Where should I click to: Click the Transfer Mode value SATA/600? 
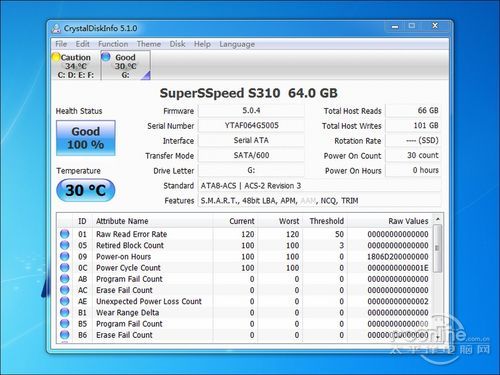tap(251, 155)
